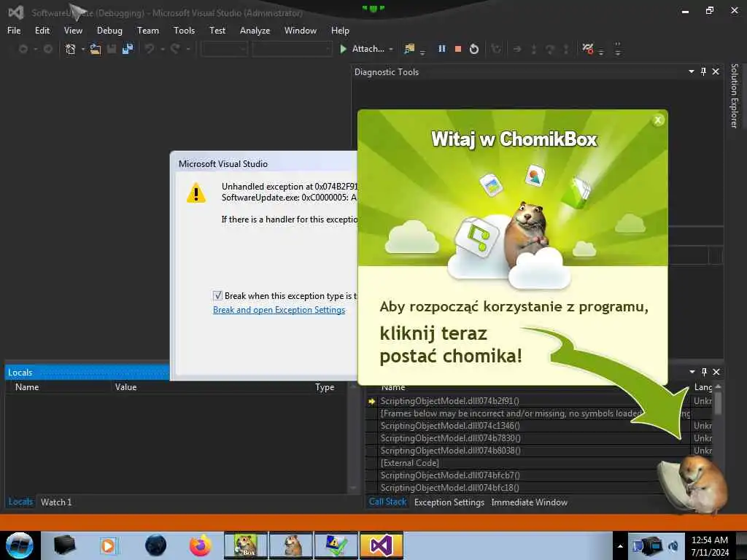Open the Analyze menu
The height and width of the screenshot is (560, 747).
(255, 31)
